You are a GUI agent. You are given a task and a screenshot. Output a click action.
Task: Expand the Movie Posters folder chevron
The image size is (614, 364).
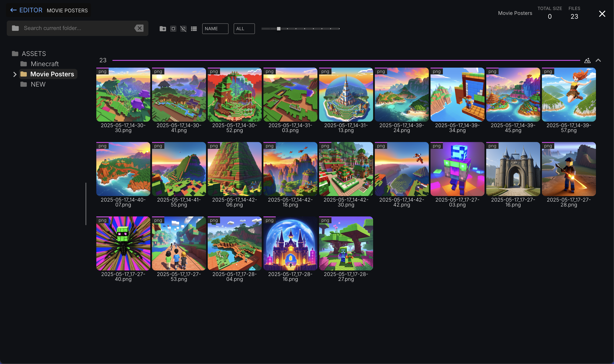[15, 74]
